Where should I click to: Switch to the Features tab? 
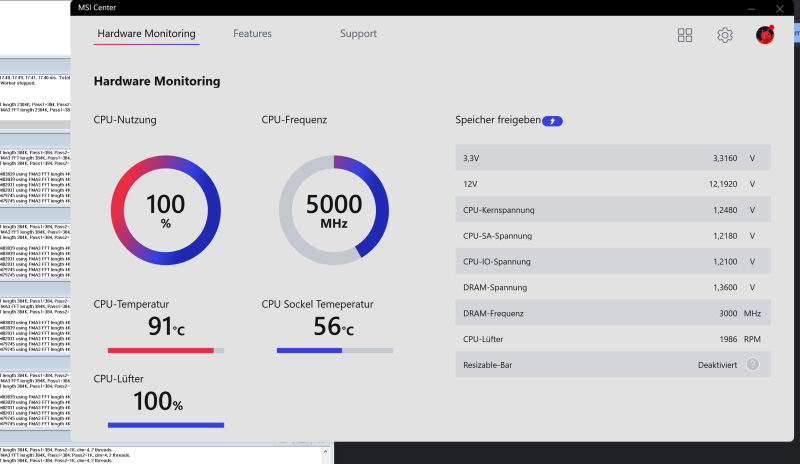click(x=253, y=34)
